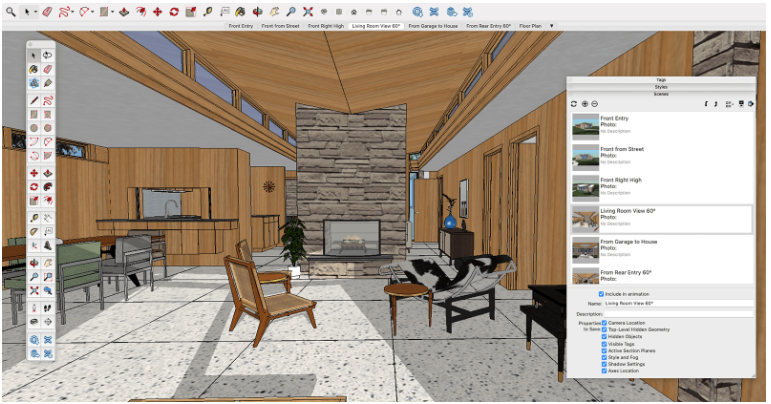
Task: Expand the Tags panel header
Action: point(660,79)
